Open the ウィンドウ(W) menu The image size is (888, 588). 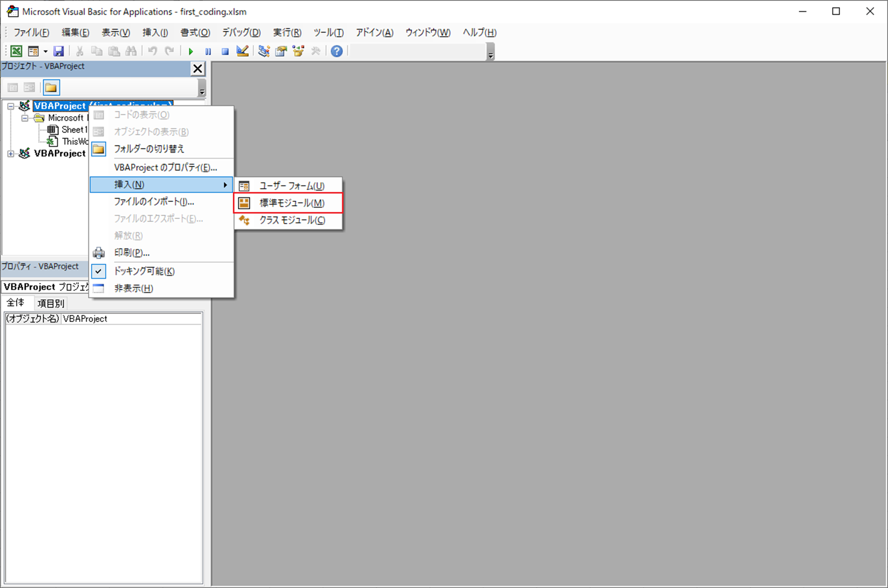(428, 32)
